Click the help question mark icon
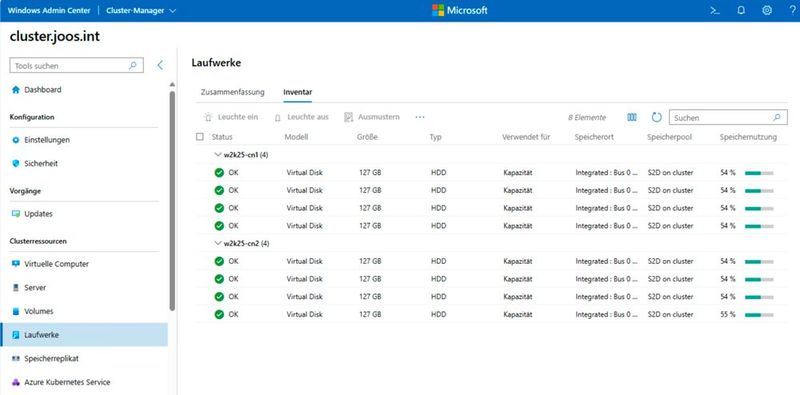The height and width of the screenshot is (395, 800). 792,10
